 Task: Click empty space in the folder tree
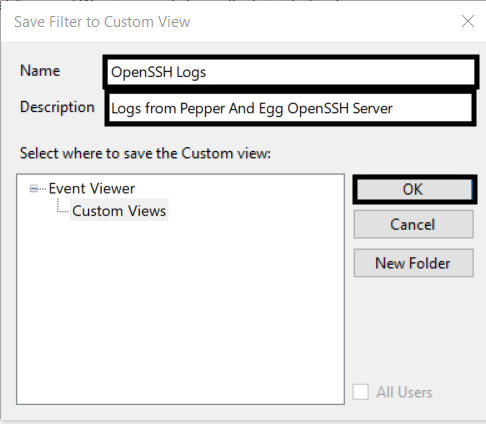point(180,310)
